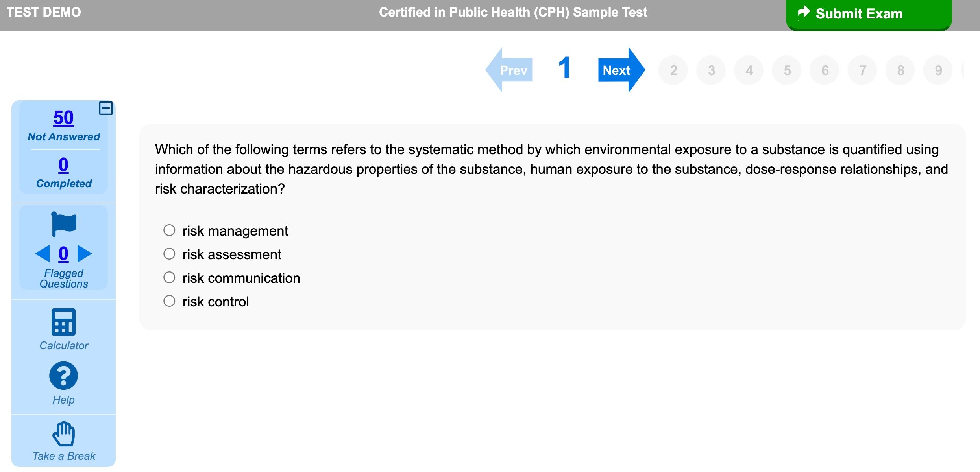Go to next flagged question arrow
980x472 pixels.
point(85,254)
